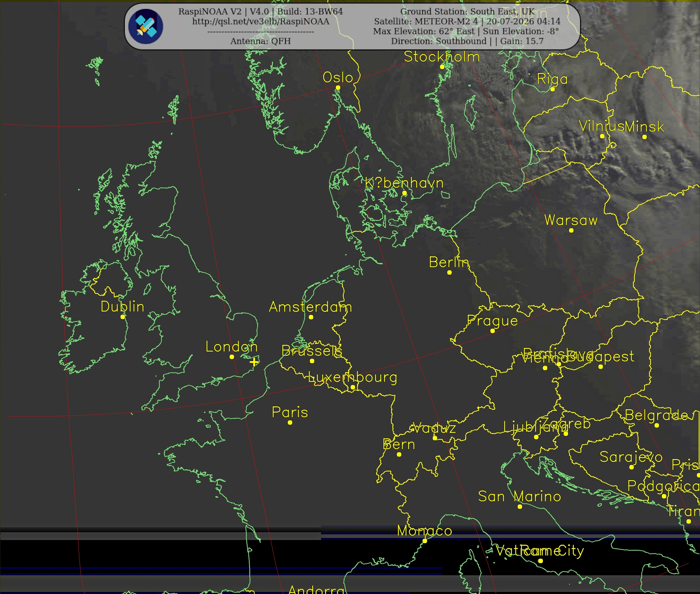The height and width of the screenshot is (594, 700).
Task: Click the yellow dot marking Paris
Action: (290, 422)
